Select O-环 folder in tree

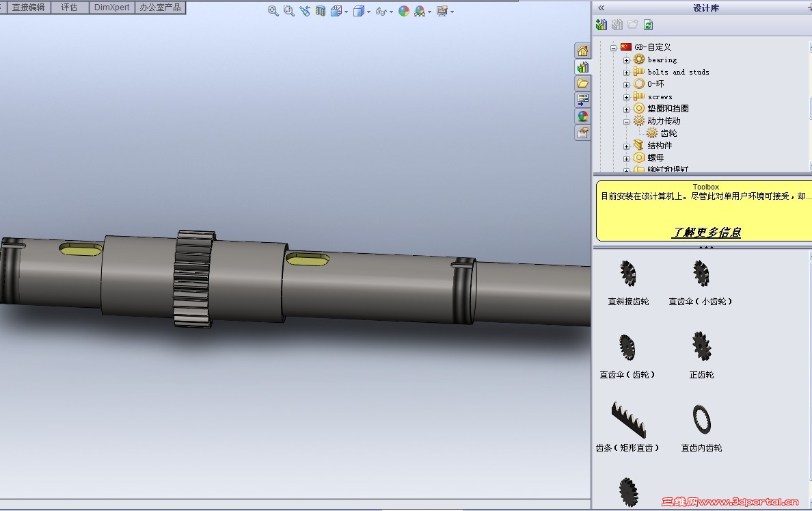655,84
